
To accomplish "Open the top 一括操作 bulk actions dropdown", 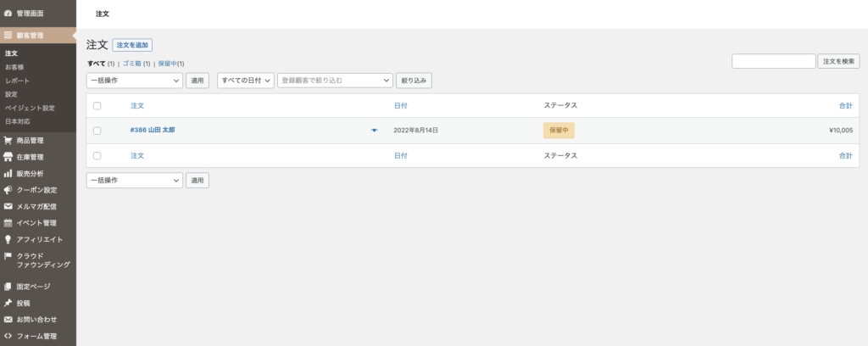I will tap(135, 81).
